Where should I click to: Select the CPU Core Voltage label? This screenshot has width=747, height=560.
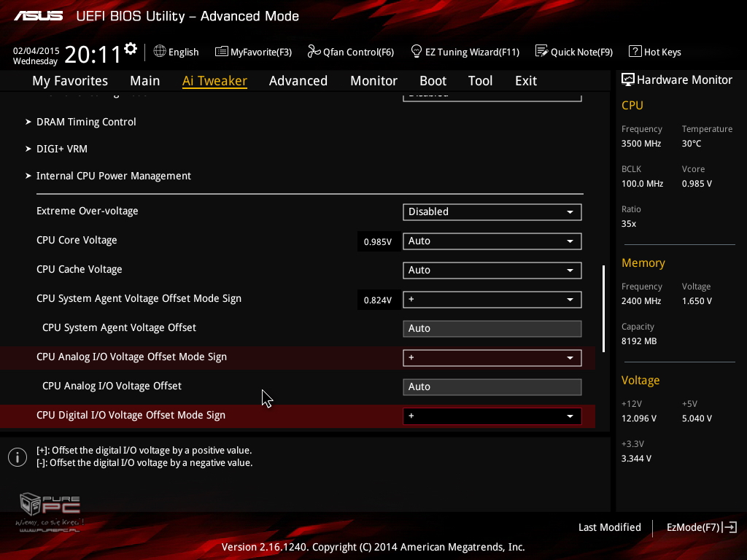click(x=77, y=240)
